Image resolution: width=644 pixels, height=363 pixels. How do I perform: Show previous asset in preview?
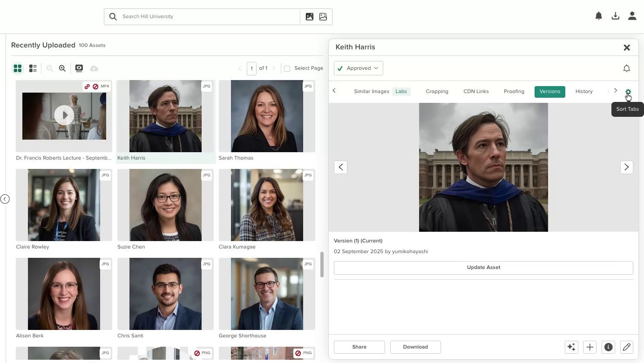point(341,167)
